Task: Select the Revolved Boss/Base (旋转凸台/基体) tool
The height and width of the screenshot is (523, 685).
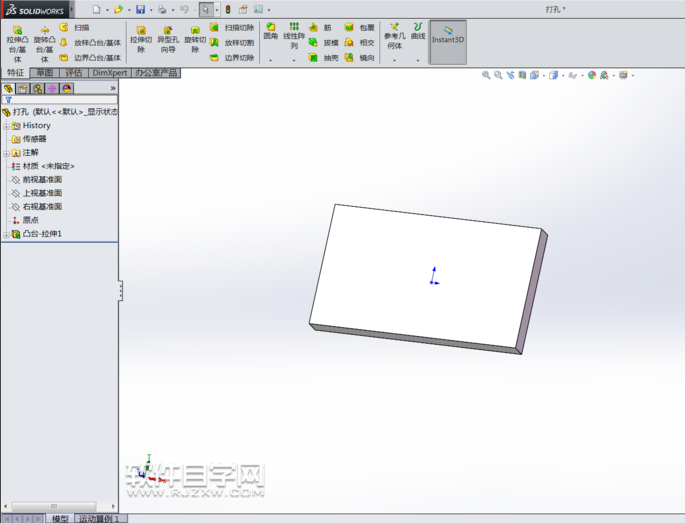Action: [44, 43]
